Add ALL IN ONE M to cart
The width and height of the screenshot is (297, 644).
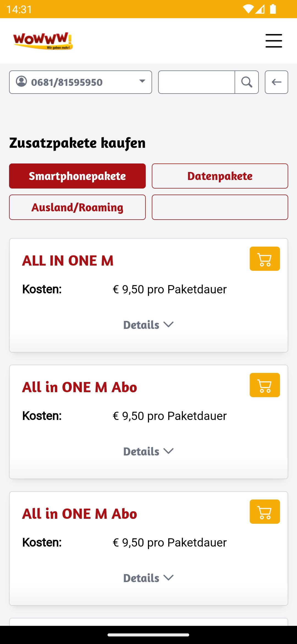click(x=265, y=259)
